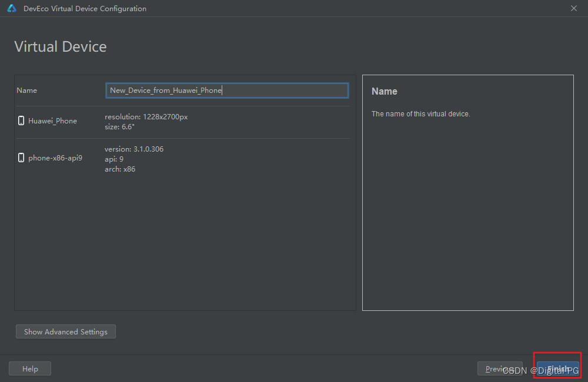Click the DevEco logo in title bar
588x382 pixels.
tap(12, 8)
